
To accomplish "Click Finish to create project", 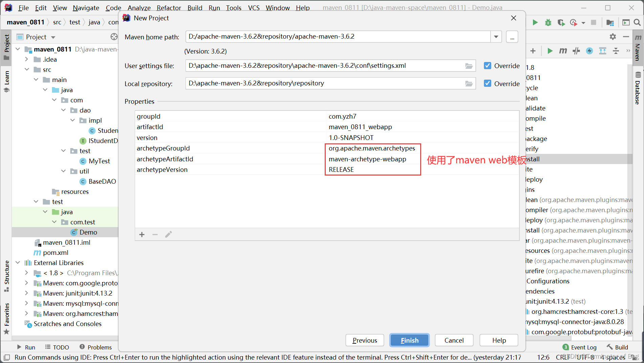I will coord(409,340).
